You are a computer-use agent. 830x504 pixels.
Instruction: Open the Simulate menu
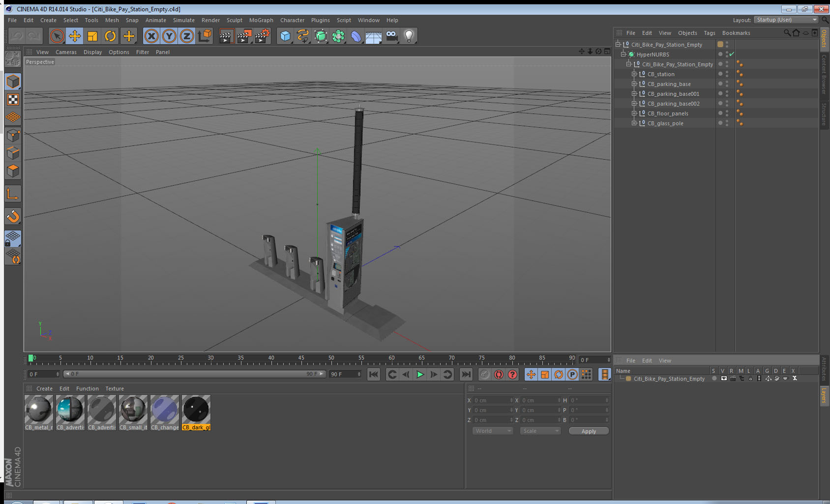(184, 20)
